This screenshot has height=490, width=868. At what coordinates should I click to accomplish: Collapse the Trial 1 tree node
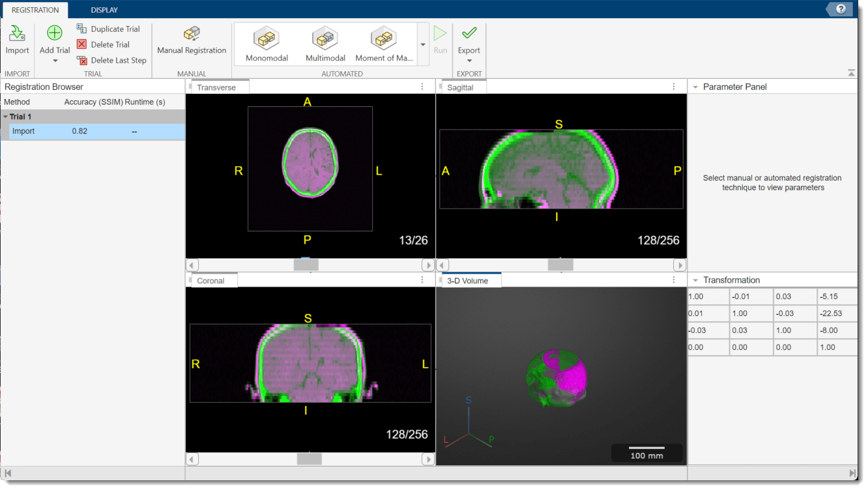[x=6, y=117]
